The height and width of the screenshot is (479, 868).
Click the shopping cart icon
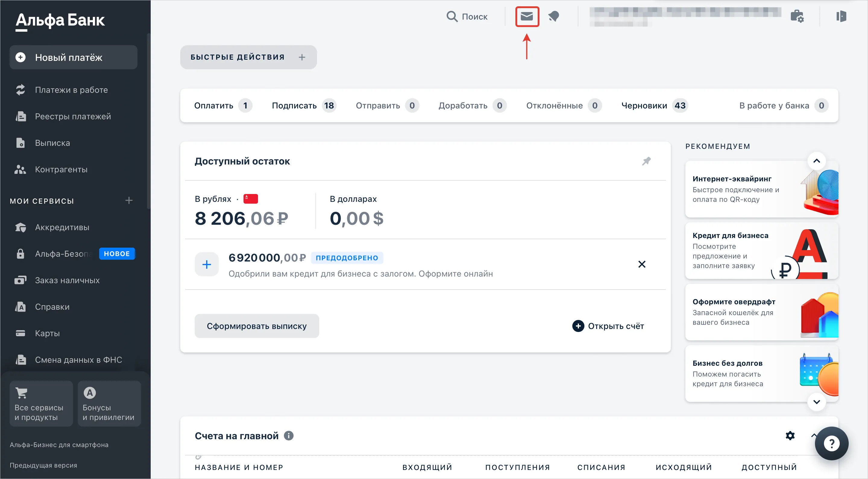coord(21,393)
